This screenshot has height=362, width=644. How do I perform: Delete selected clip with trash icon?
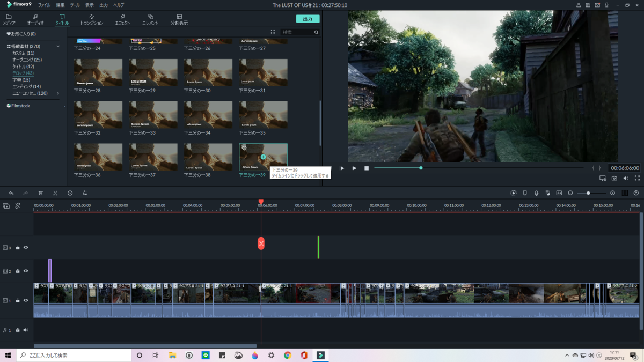[x=41, y=193]
